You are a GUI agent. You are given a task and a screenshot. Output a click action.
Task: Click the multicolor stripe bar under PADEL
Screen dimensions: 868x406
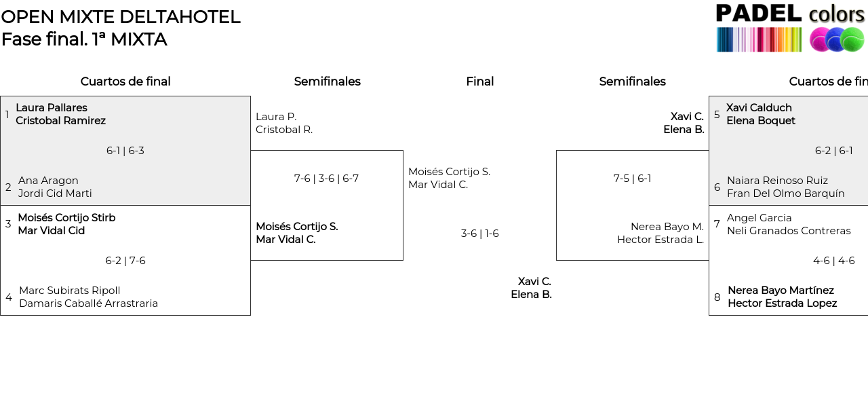pyautogui.click(x=759, y=40)
